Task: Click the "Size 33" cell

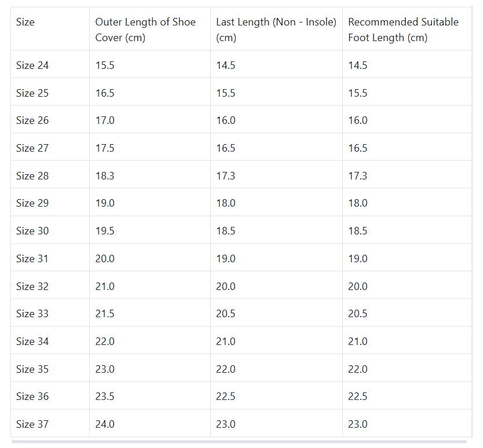Action: (32, 314)
